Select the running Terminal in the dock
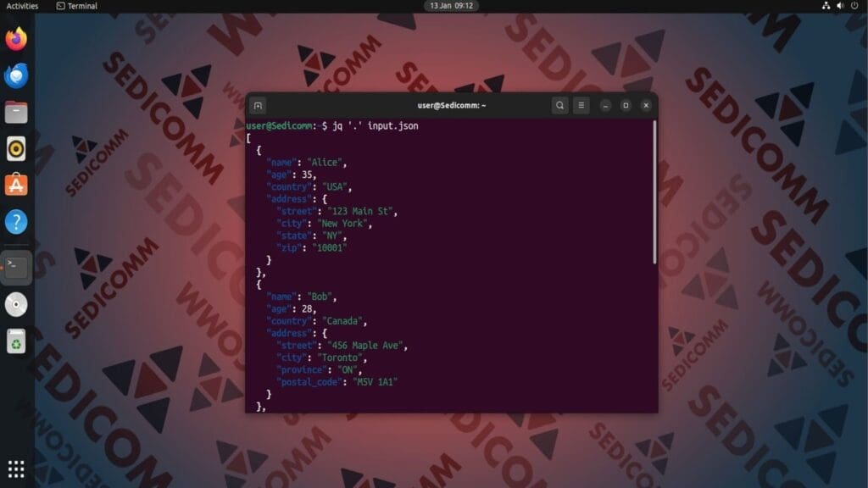Viewport: 868px width, 488px height. 15,265
